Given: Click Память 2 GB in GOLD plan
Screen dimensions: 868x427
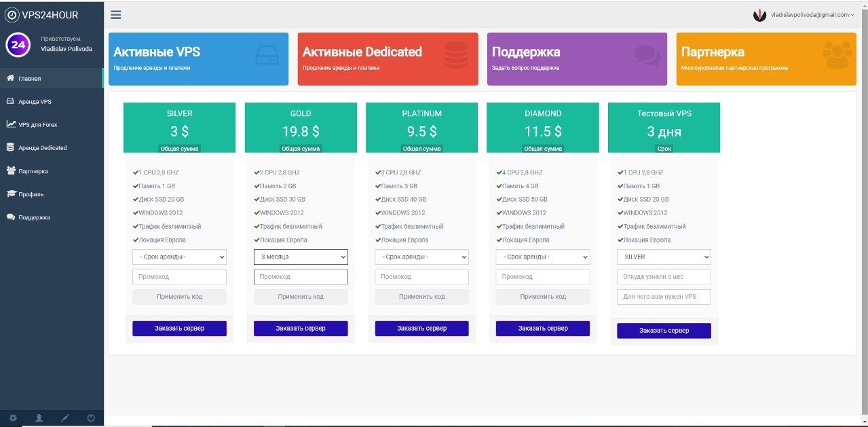Looking at the screenshot, I should pyautogui.click(x=278, y=186).
